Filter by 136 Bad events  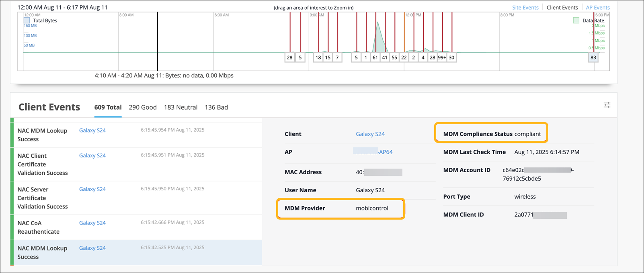216,107
